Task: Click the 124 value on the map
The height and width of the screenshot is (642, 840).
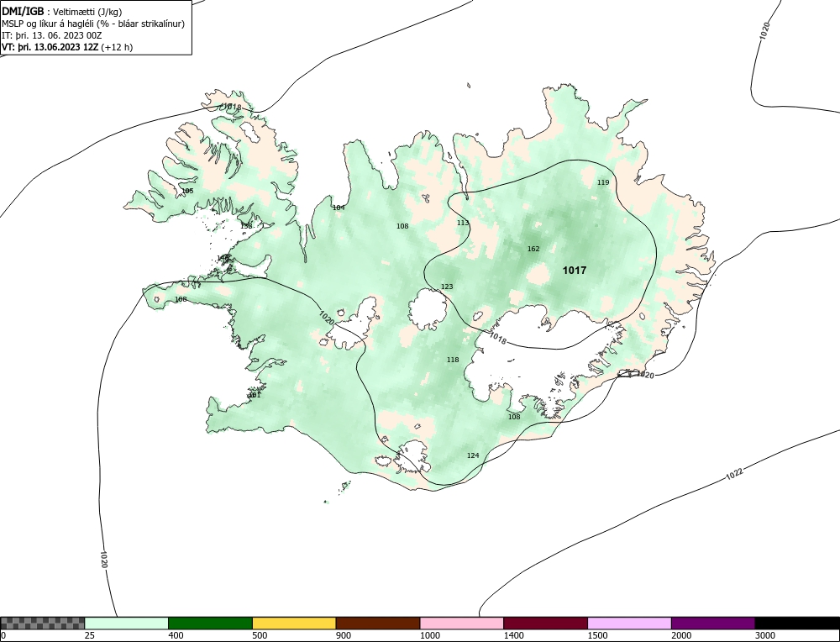Action: tap(473, 455)
